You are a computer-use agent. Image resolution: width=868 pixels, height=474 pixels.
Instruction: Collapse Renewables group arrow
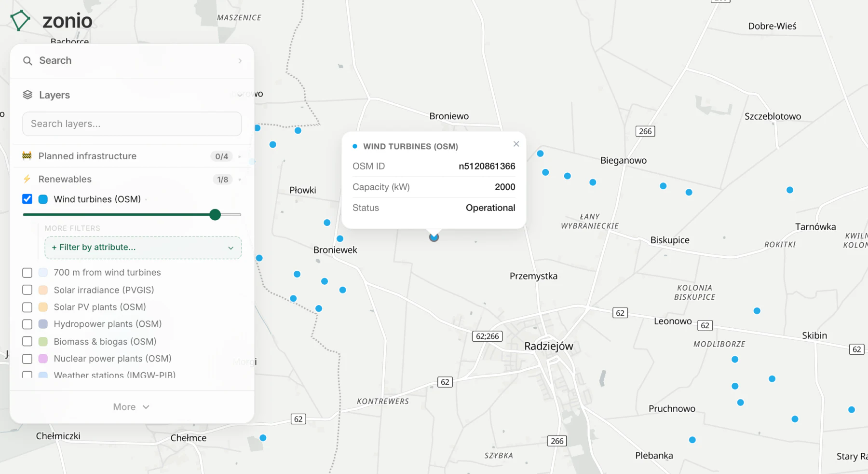click(240, 180)
